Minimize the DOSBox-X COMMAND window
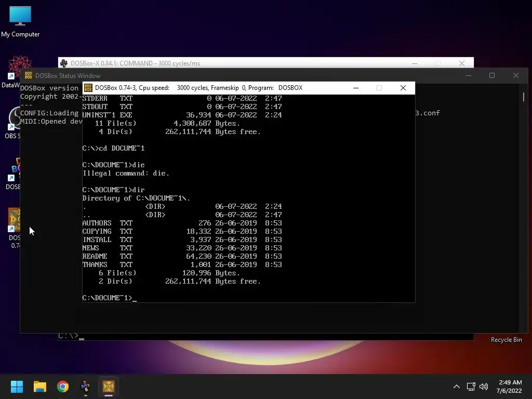This screenshot has width=532, height=399. [415, 63]
